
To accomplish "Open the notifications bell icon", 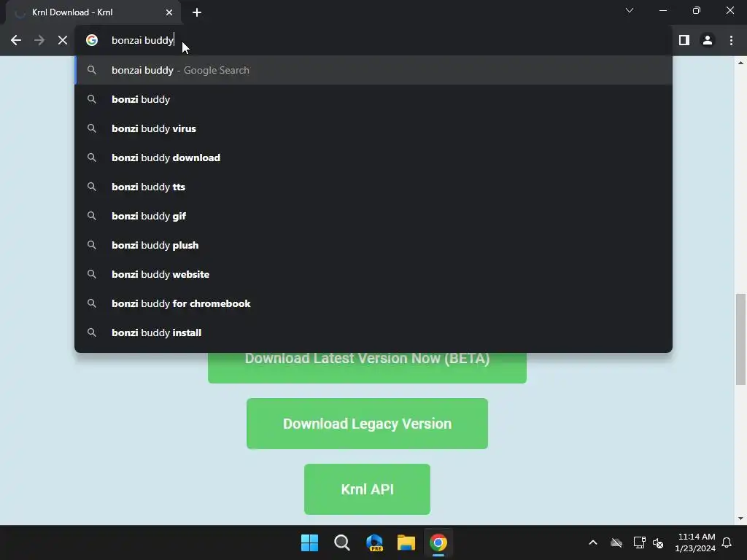I will (727, 542).
